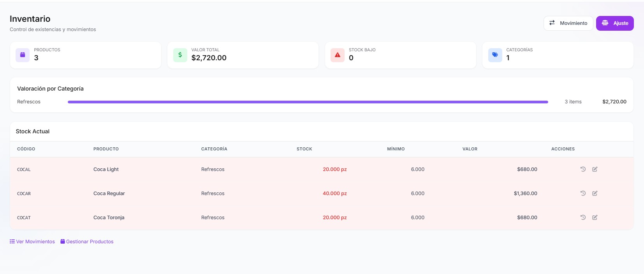This screenshot has width=644, height=274.
Task: Click the blue Categorías tag icon
Action: coord(495,55)
